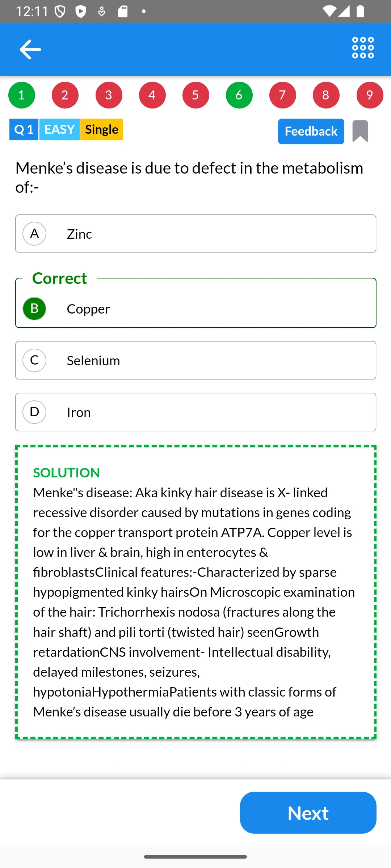Navigate to question 7 circle

[x=282, y=95]
